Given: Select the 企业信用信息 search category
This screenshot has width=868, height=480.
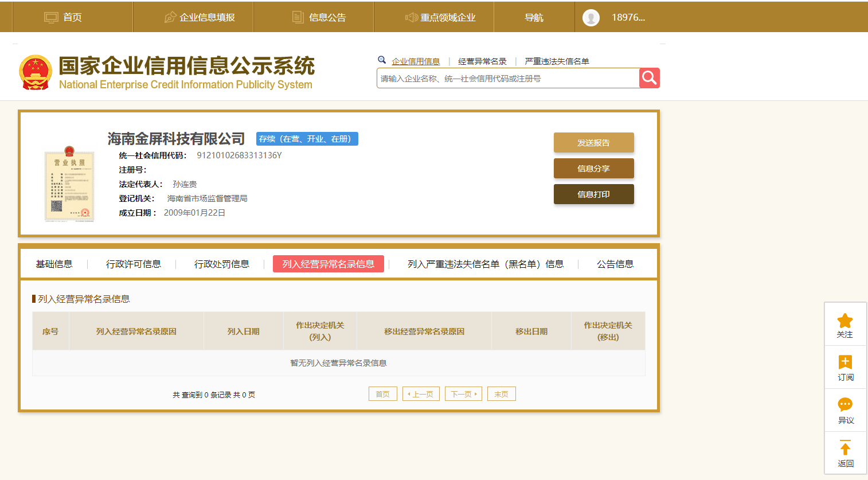Looking at the screenshot, I should pos(416,61).
